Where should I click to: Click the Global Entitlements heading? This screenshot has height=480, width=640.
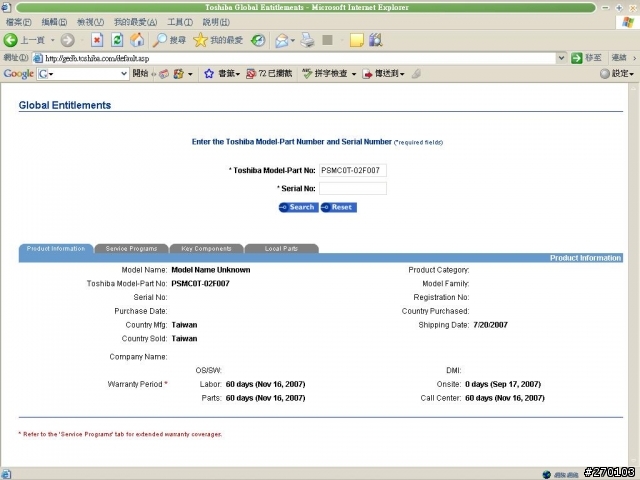point(65,105)
